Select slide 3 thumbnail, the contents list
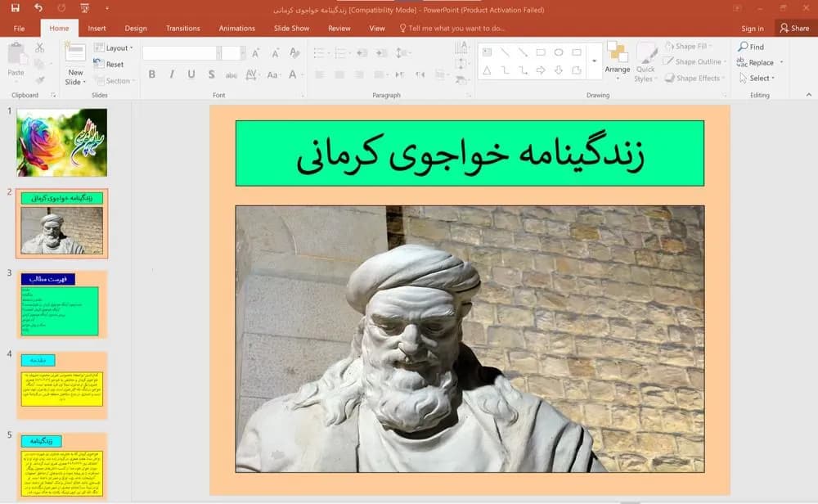The height and width of the screenshot is (504, 818). coord(61,304)
